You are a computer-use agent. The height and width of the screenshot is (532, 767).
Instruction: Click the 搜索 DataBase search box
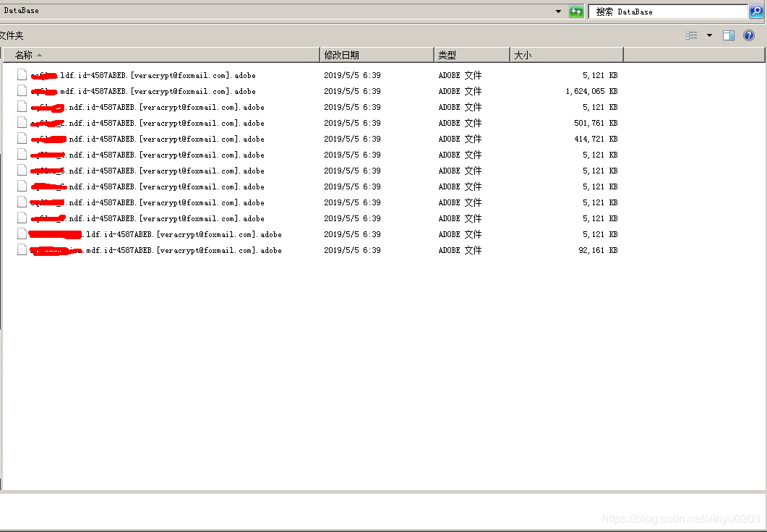tap(668, 12)
